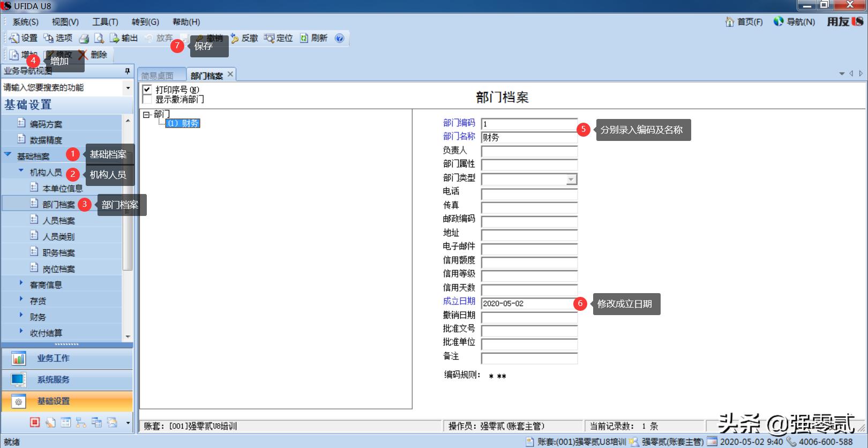868x448 pixels.
Task: Switch to the 简易桌面 tab
Action: pyautogui.click(x=162, y=76)
